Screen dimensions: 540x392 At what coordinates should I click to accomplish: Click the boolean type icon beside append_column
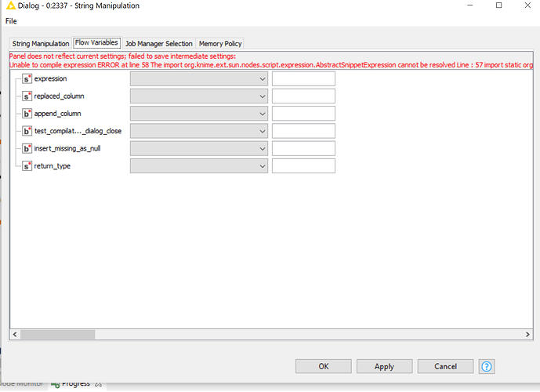27,114
